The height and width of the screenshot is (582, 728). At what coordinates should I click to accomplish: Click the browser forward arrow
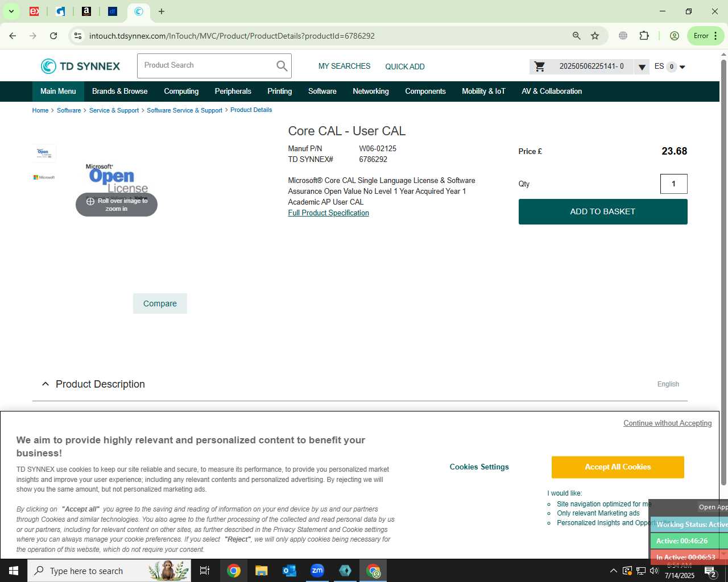click(33, 36)
